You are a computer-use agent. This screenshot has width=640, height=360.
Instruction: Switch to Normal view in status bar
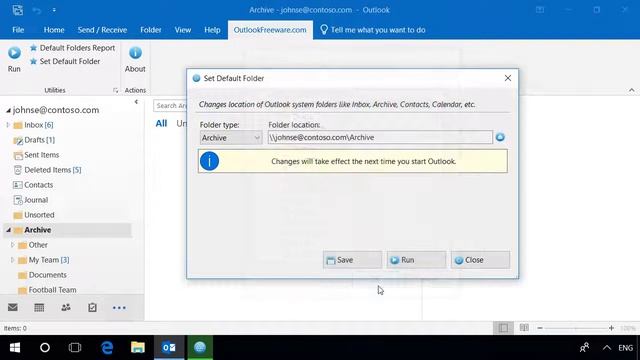[503, 328]
